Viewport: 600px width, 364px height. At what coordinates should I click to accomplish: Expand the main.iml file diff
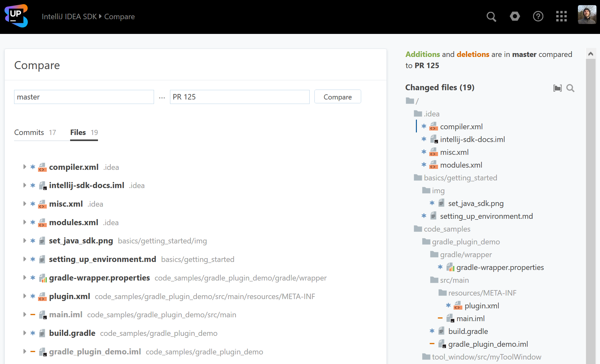point(25,314)
